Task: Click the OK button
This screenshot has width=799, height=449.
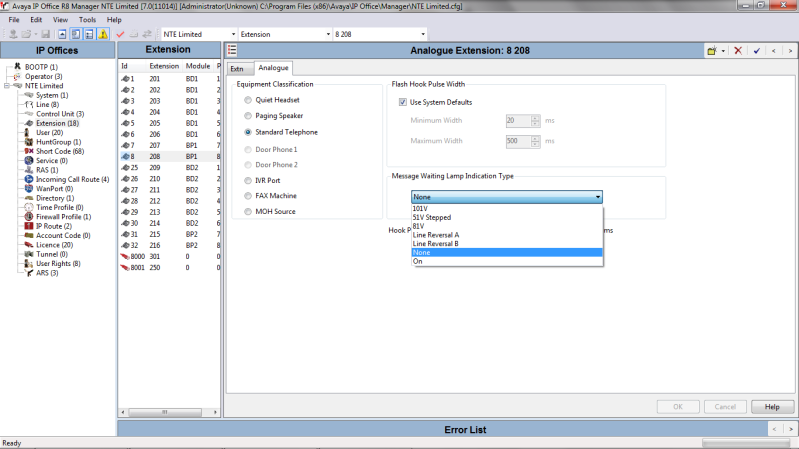Action: 678,407
